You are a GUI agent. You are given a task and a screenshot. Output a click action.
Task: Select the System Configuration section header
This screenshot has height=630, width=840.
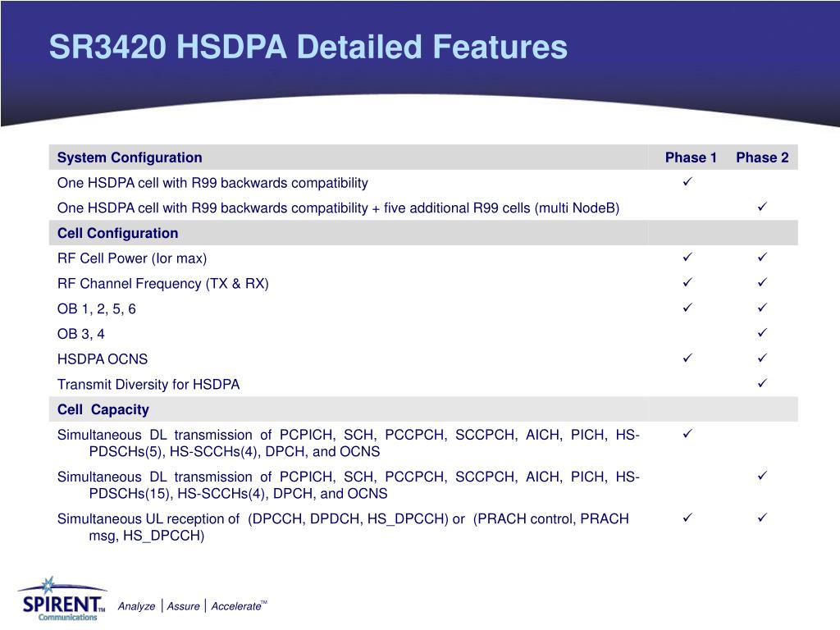pyautogui.click(x=130, y=157)
